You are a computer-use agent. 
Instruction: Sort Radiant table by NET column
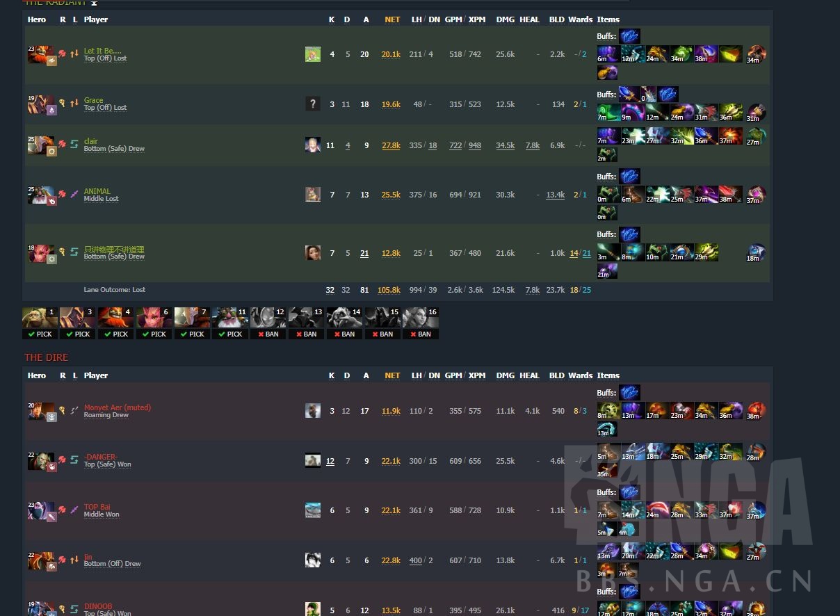[393, 19]
